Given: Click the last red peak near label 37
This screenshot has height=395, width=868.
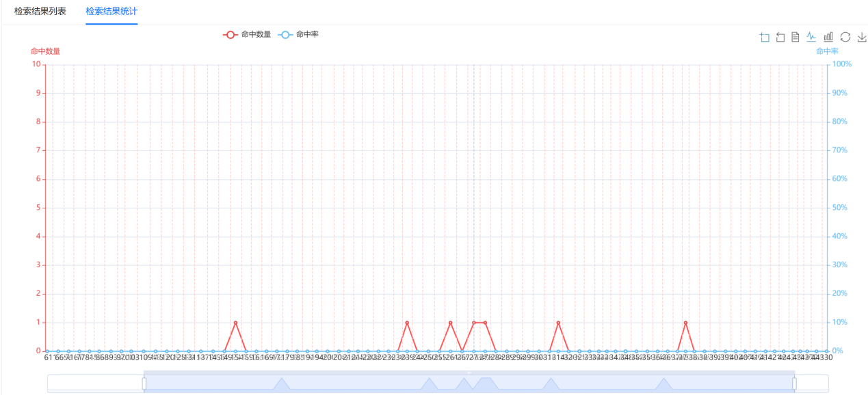Looking at the screenshot, I should point(685,323).
